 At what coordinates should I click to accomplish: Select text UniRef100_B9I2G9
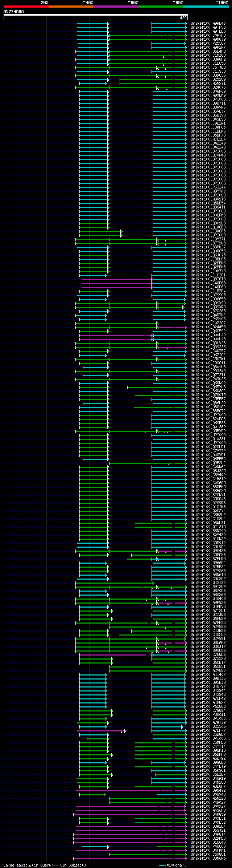pos(208,587)
